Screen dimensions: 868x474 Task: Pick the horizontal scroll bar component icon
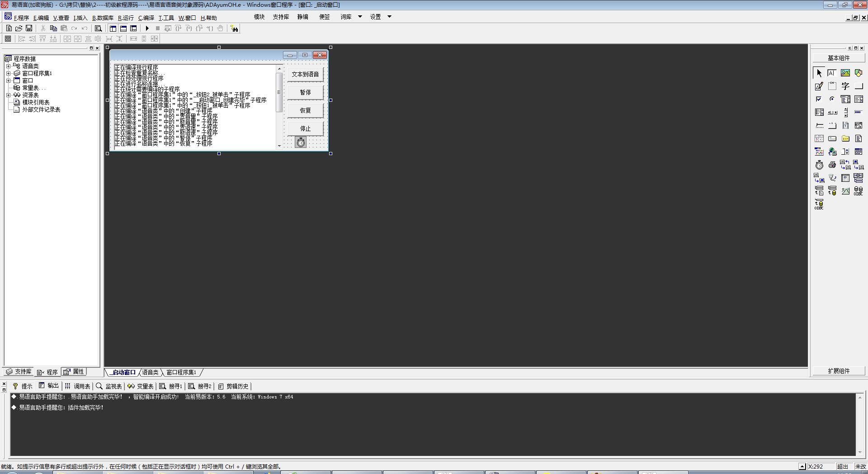832,112
